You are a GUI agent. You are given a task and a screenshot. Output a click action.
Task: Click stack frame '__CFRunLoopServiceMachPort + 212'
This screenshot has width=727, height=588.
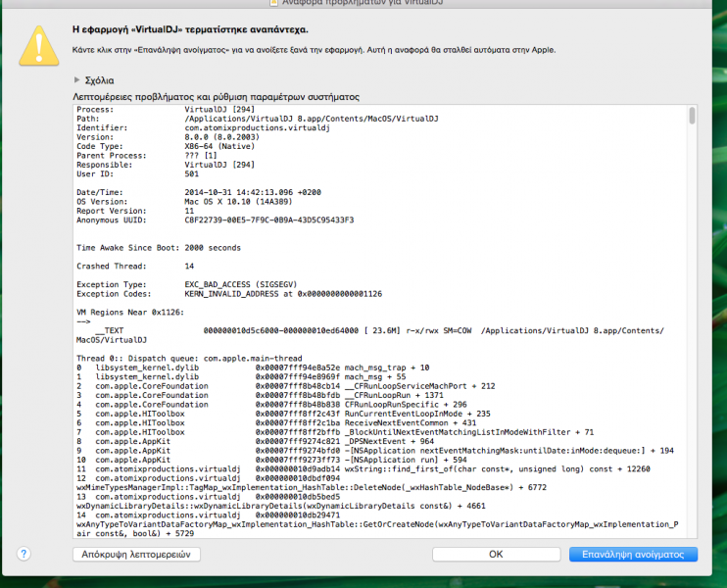click(x=419, y=386)
